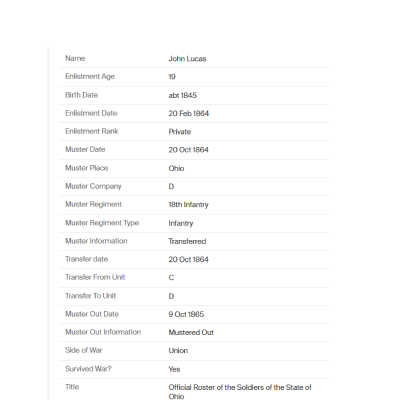This screenshot has width=400, height=400.
Task: Select enlistment date 20 Feb 1864
Action: pyautogui.click(x=189, y=113)
